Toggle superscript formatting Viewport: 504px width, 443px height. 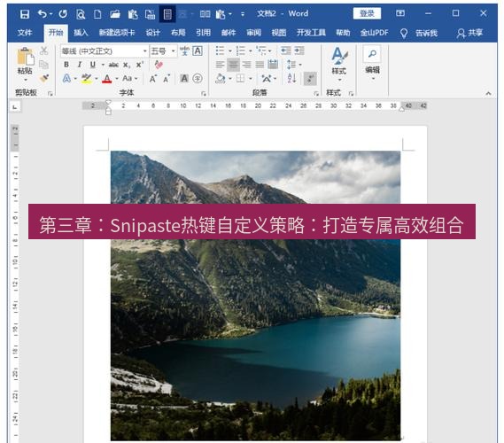pos(139,65)
